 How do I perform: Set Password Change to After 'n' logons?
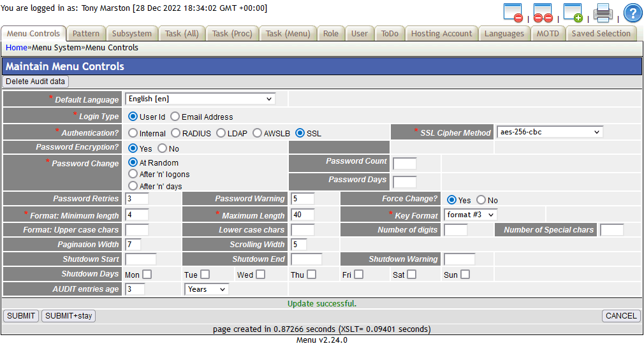(133, 174)
